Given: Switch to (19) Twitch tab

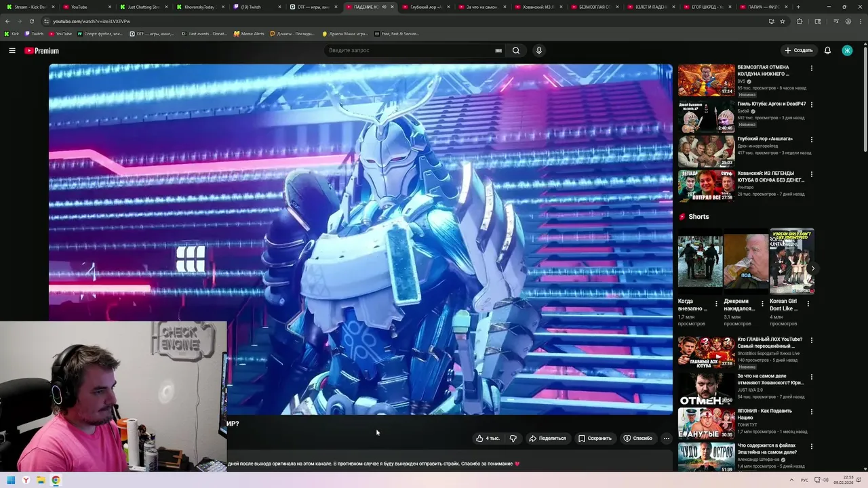Looking at the screenshot, I should tap(256, 7).
